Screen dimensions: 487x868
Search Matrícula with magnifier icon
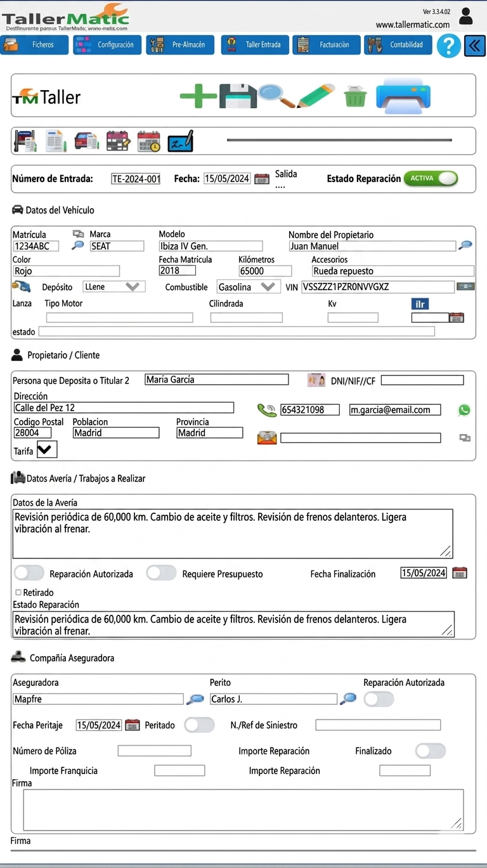click(78, 246)
